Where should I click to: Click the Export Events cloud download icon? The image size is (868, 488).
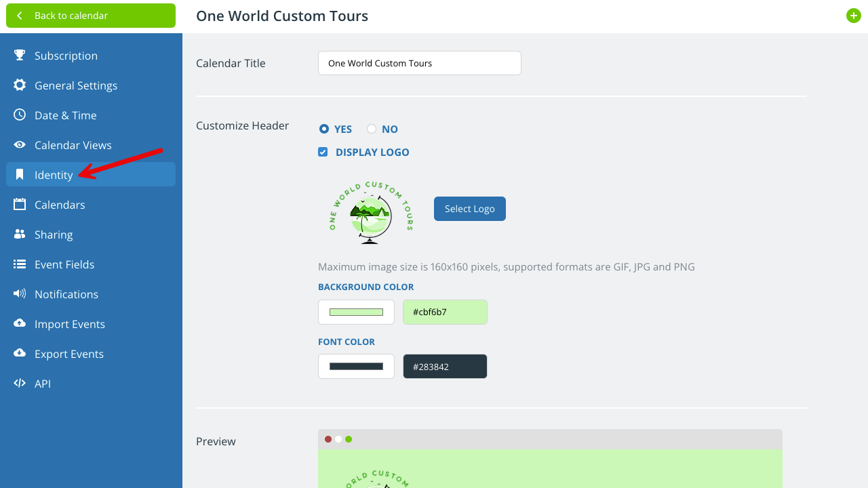(20, 353)
